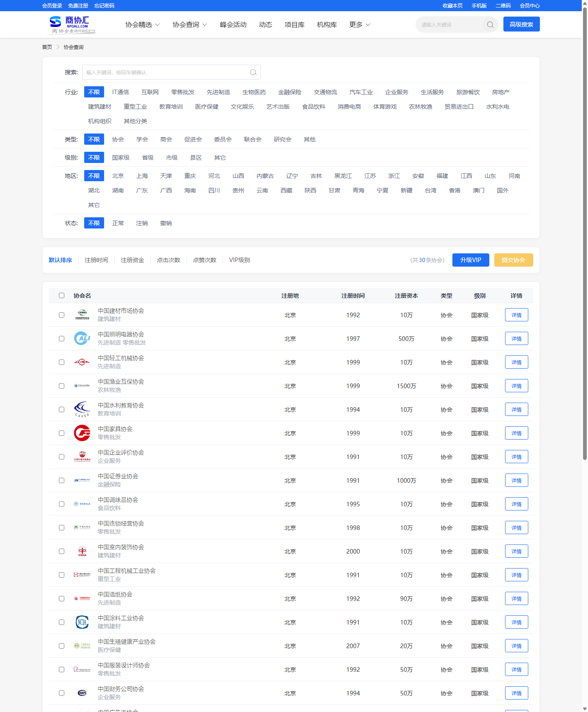Click the 中国水利教育协会 CAHEE logo
This screenshot has width=588, height=712.
[x=82, y=409]
